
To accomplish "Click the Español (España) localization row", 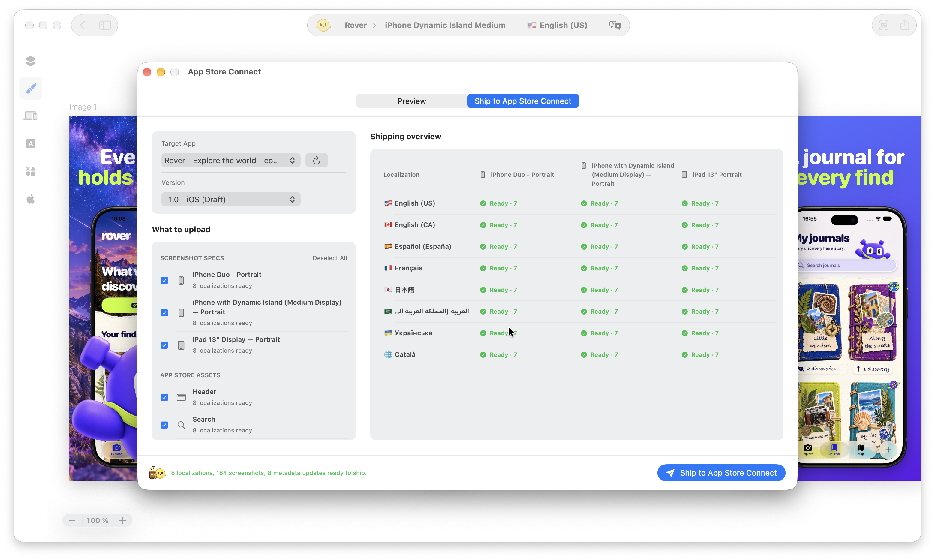I will click(579, 247).
